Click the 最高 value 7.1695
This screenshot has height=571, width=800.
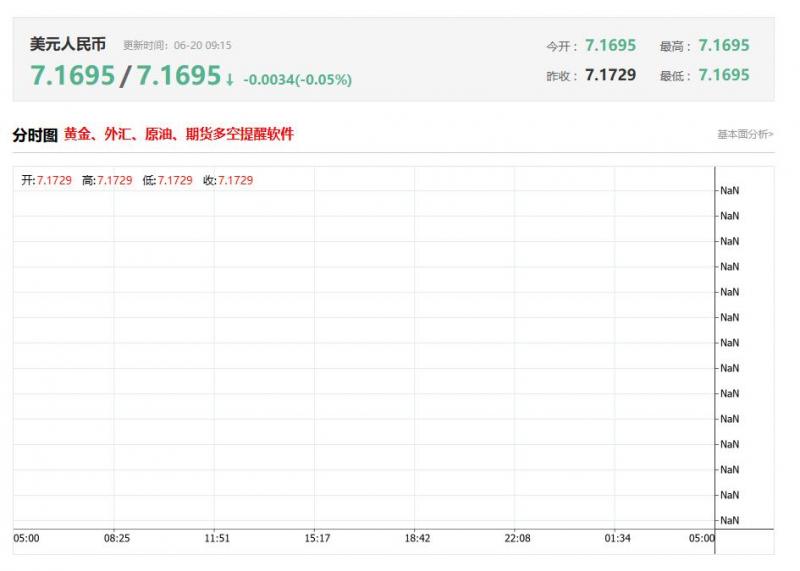click(723, 45)
